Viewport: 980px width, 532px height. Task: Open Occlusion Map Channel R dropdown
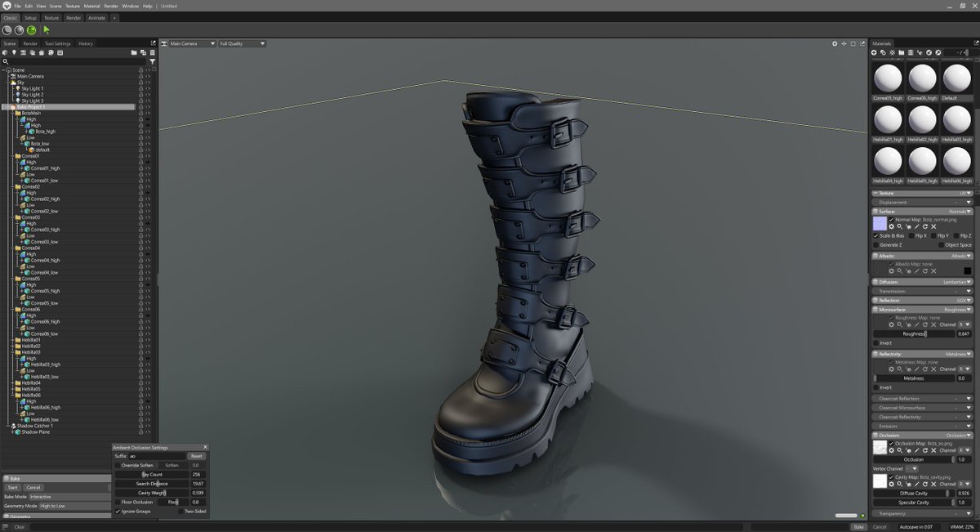pyautogui.click(x=965, y=450)
